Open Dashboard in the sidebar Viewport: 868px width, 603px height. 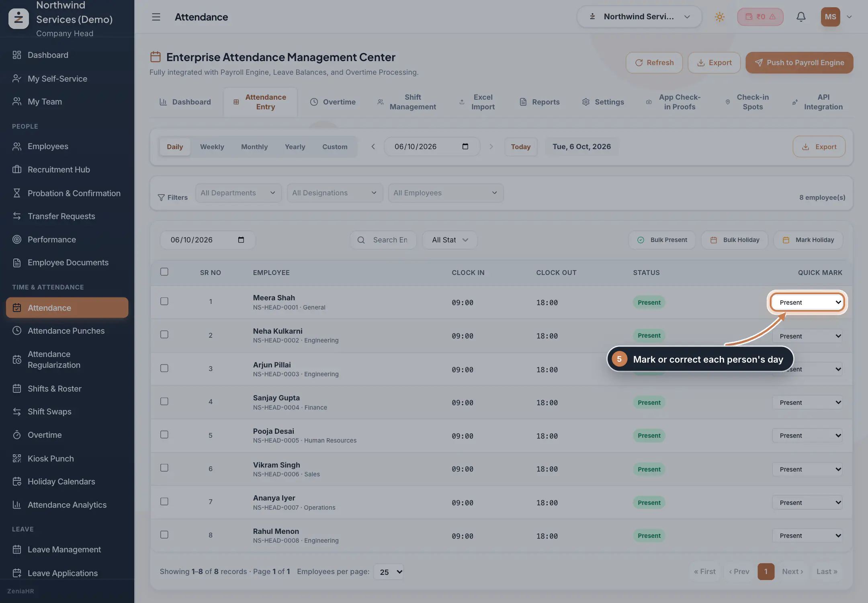67,55
